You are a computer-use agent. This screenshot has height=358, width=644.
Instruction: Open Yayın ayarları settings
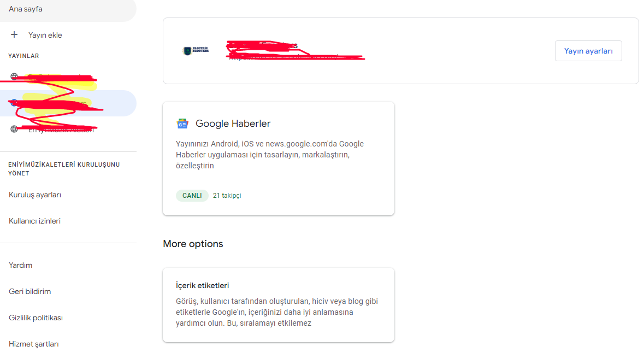[588, 51]
